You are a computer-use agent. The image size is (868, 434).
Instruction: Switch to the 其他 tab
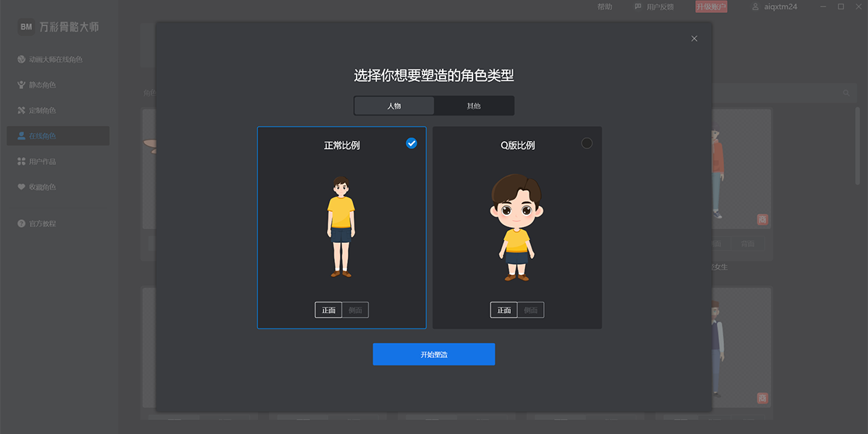[x=474, y=106]
